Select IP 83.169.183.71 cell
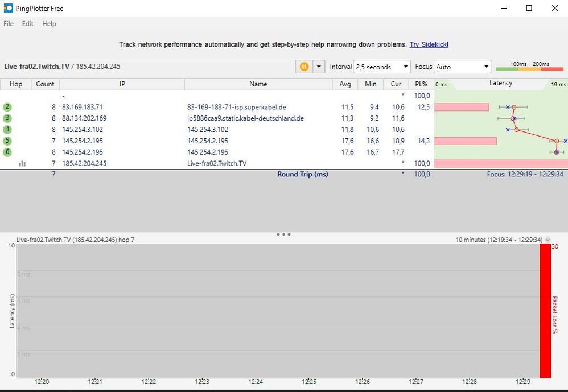Image resolution: width=568 pixels, height=392 pixels. pyautogui.click(x=82, y=107)
